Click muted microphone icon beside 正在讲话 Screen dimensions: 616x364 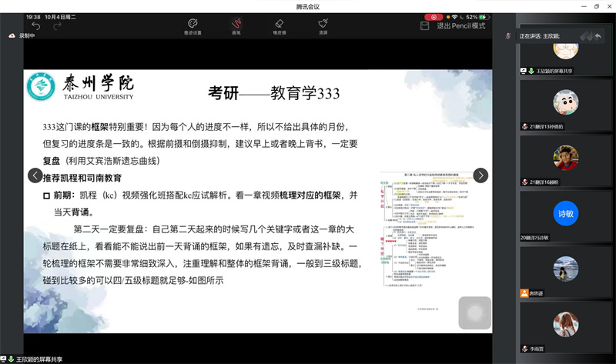(509, 36)
